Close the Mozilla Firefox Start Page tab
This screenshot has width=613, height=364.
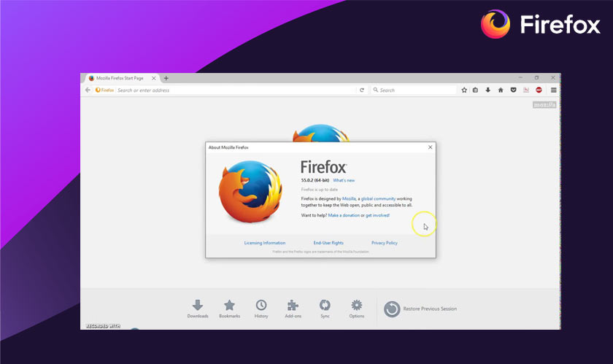(154, 78)
